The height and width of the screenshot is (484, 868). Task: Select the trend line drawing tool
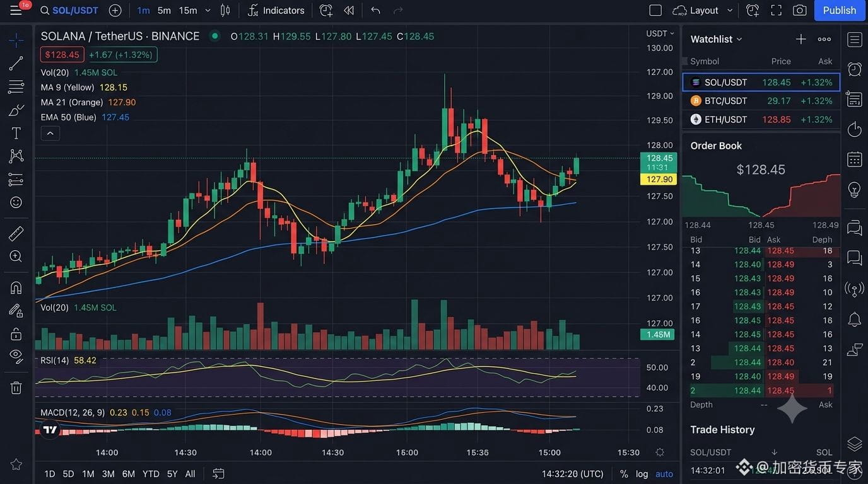pos(16,63)
